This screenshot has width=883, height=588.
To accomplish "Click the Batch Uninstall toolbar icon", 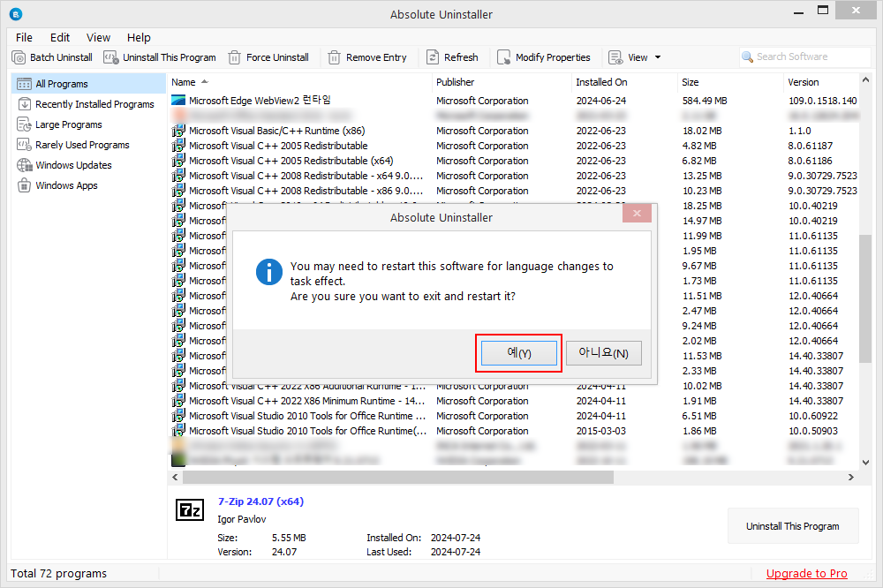I will (19, 57).
